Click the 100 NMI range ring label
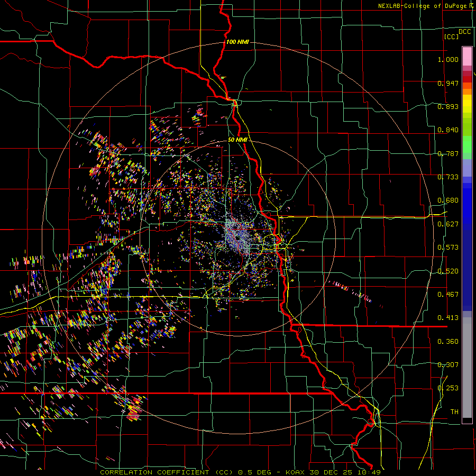Image resolution: width=476 pixels, height=476 pixels. (x=237, y=42)
